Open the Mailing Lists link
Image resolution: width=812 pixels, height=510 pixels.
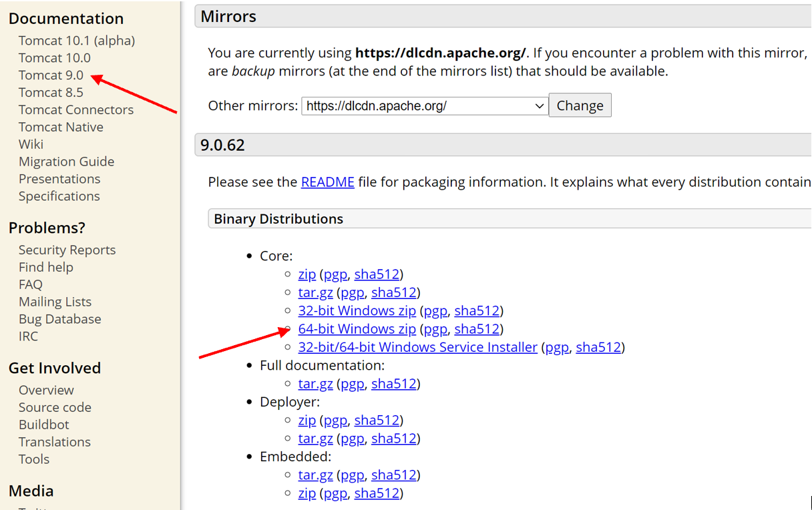coord(55,302)
